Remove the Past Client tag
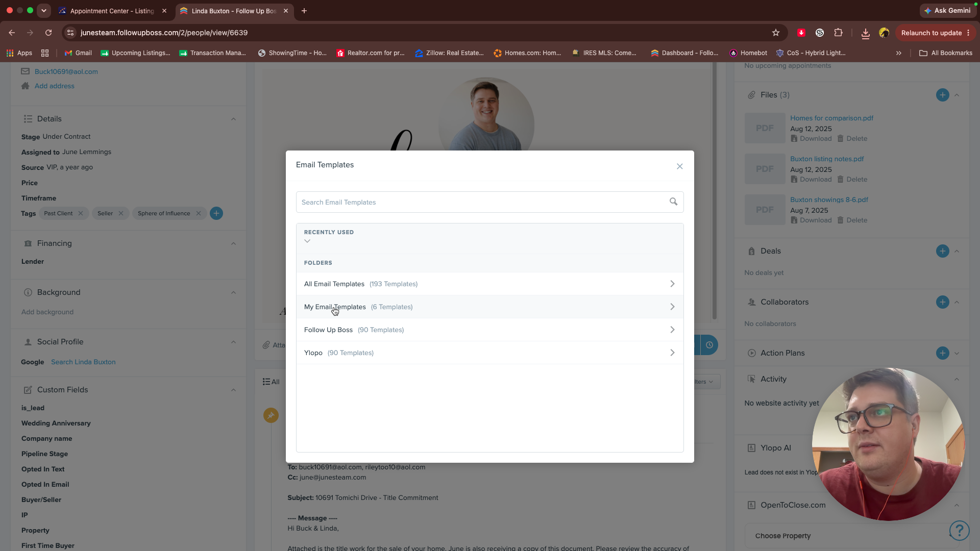 pos(80,213)
